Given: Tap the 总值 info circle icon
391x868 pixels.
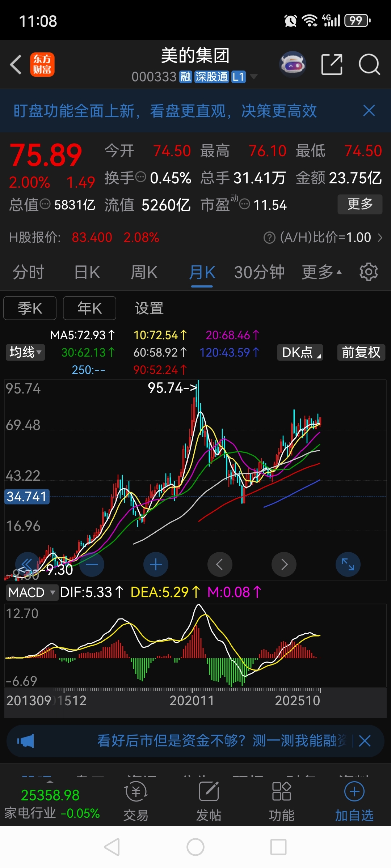Looking at the screenshot, I should coord(45,204).
